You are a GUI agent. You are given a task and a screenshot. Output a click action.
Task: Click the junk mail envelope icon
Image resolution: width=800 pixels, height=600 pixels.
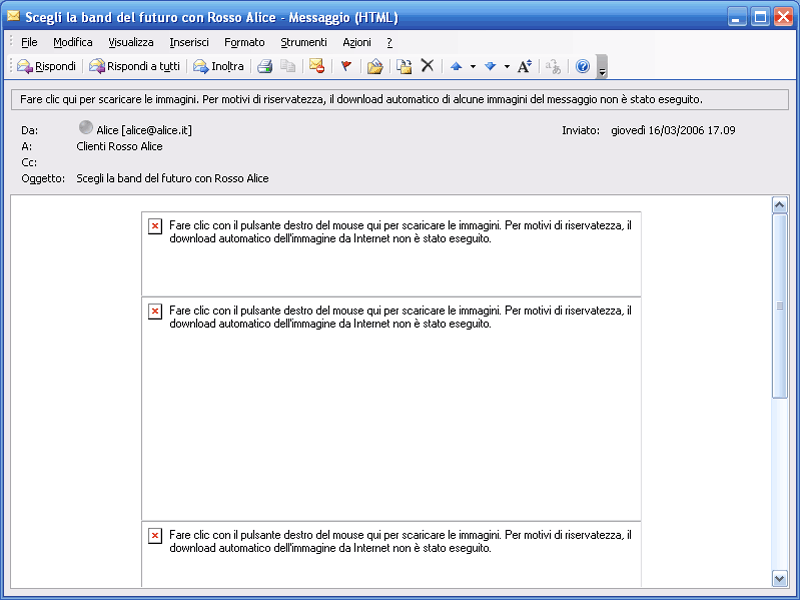pyautogui.click(x=317, y=66)
